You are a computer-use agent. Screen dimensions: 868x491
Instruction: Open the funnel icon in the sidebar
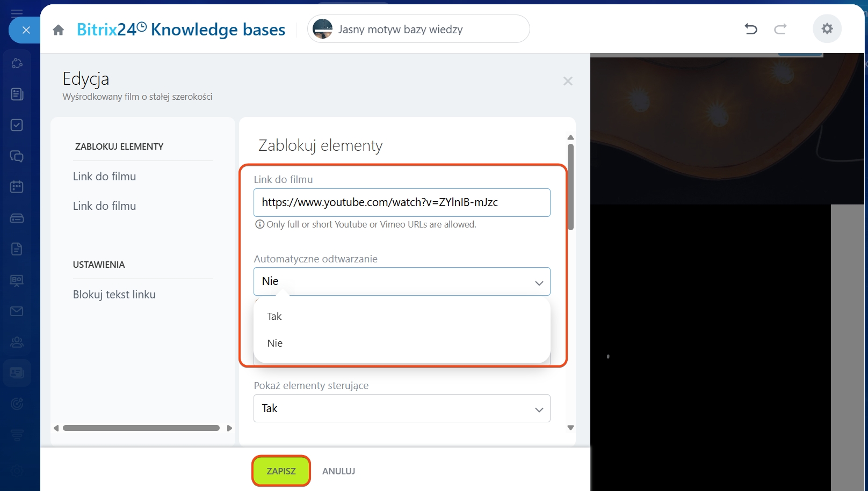pyautogui.click(x=17, y=435)
